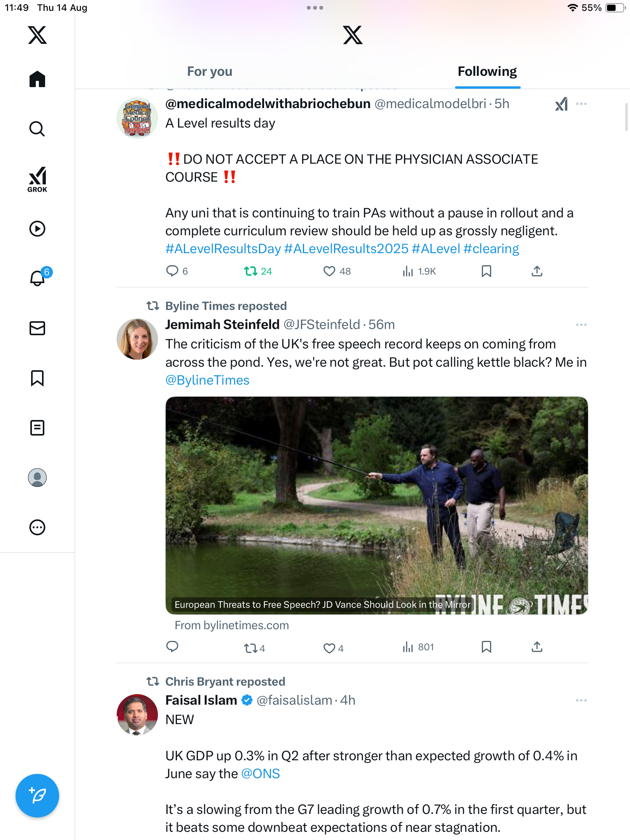Open the profile icon in sidebar
Screen dimensions: 630x840
(x=37, y=478)
